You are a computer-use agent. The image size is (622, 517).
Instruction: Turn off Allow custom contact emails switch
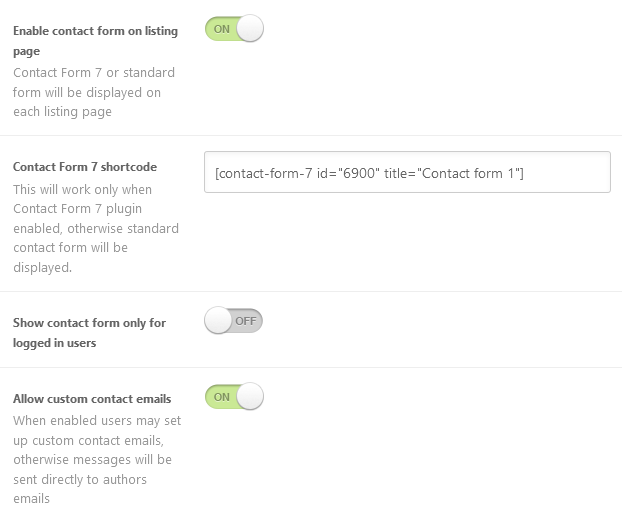[234, 396]
